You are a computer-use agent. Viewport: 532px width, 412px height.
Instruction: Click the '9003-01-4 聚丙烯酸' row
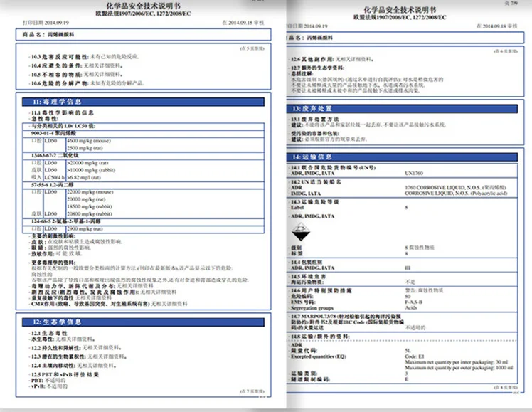pyautogui.click(x=143, y=133)
